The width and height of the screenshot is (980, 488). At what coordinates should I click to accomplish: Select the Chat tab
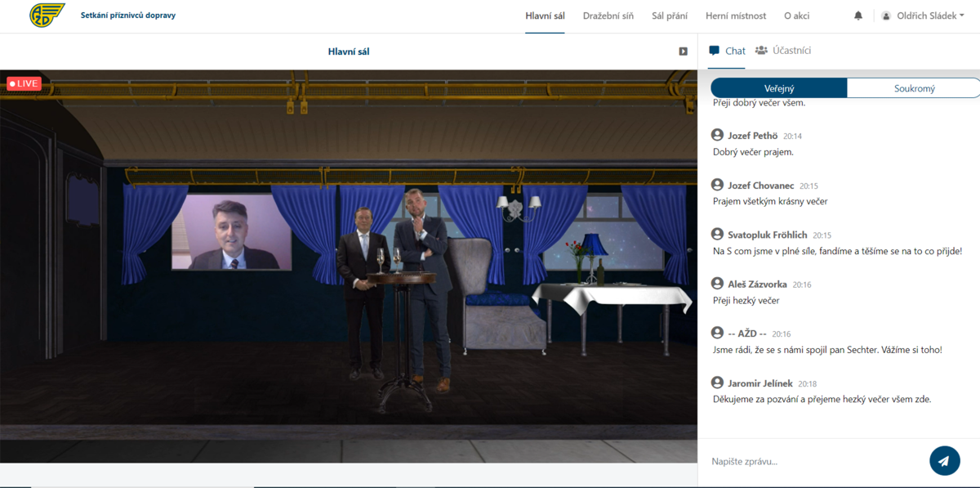[727, 51]
